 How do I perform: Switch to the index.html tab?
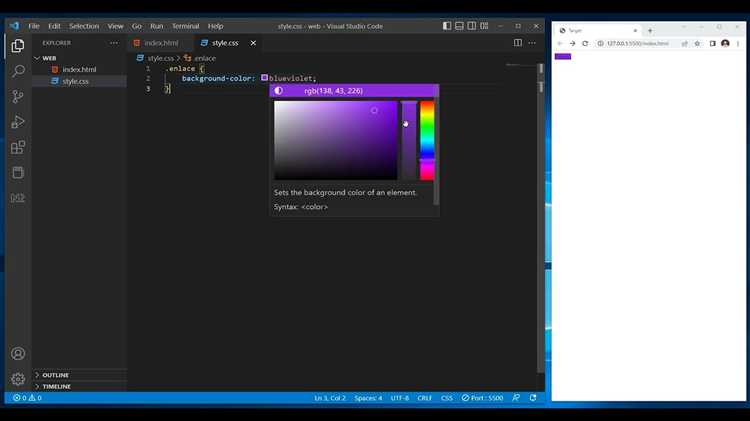click(x=160, y=43)
